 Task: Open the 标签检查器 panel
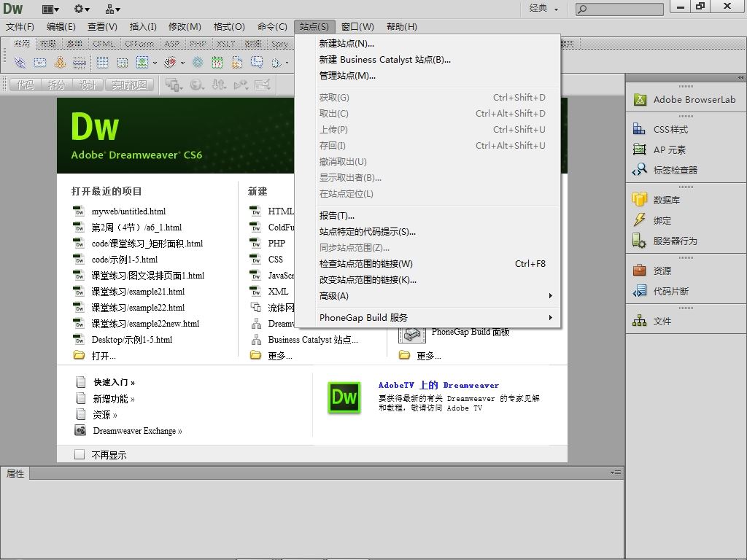(x=665, y=170)
